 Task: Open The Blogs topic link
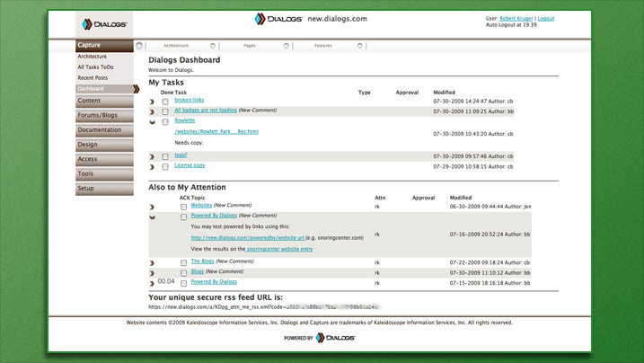pos(202,261)
